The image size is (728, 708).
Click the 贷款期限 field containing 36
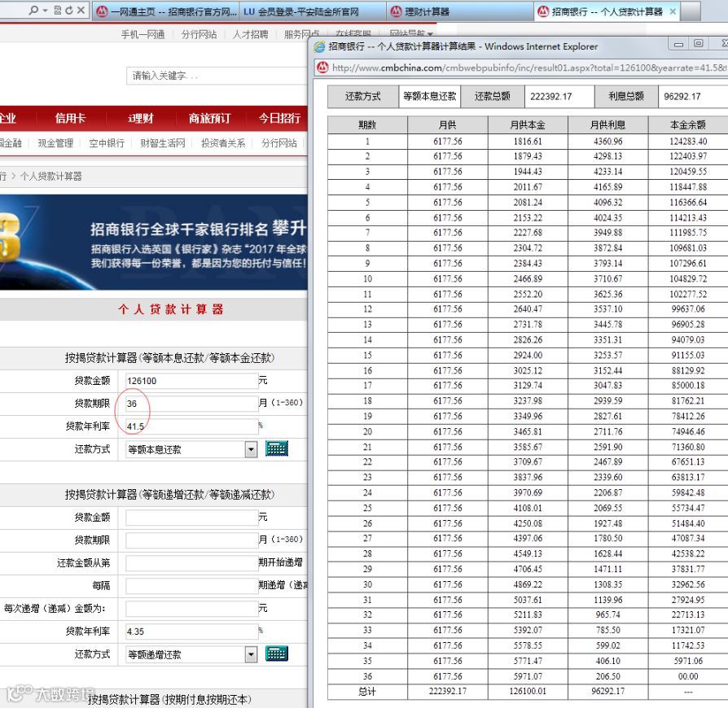tap(191, 404)
